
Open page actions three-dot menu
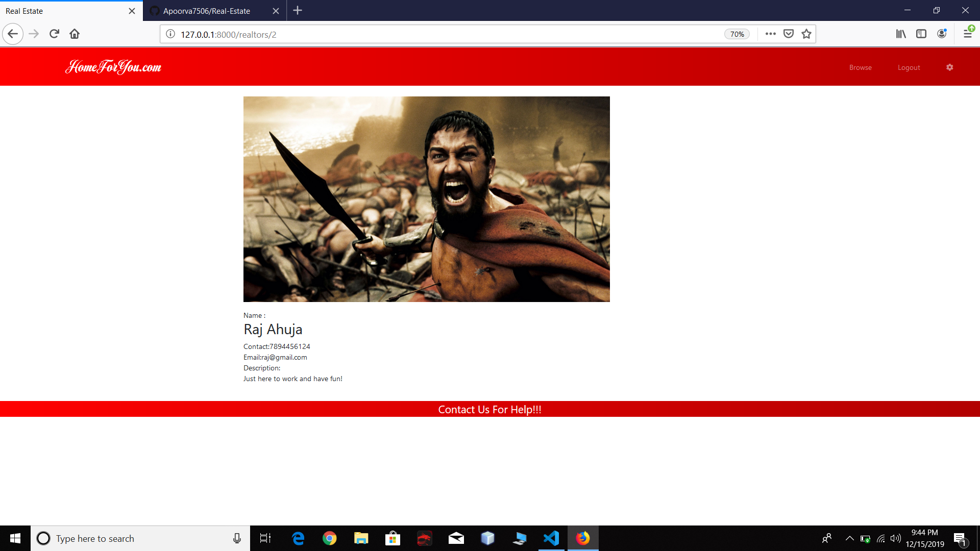click(x=771, y=34)
